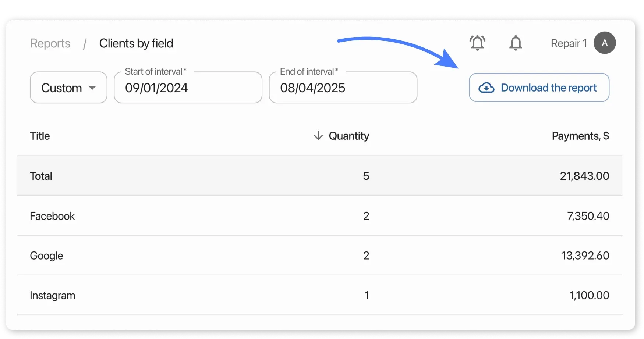Click the ringing alarm bell icon

[477, 43]
